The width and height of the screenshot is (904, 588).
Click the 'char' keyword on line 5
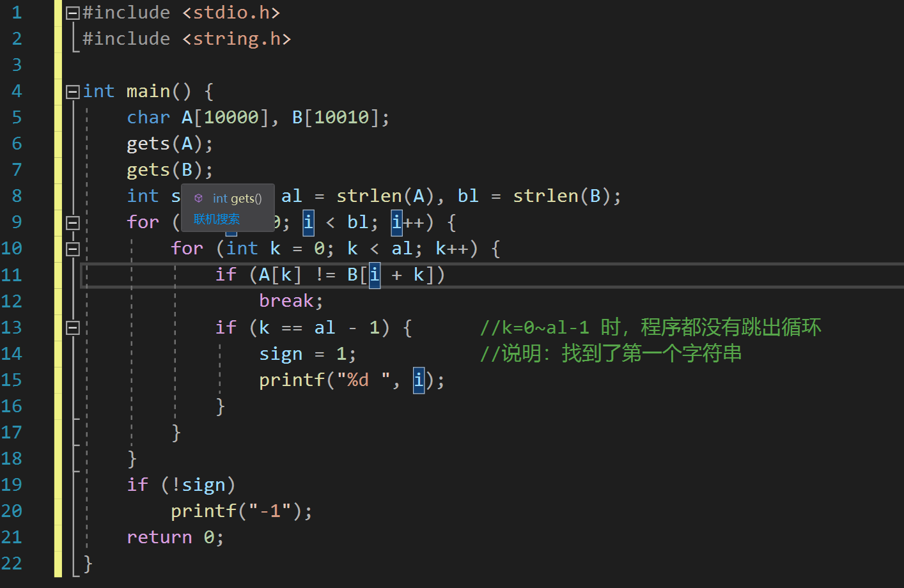pos(148,118)
